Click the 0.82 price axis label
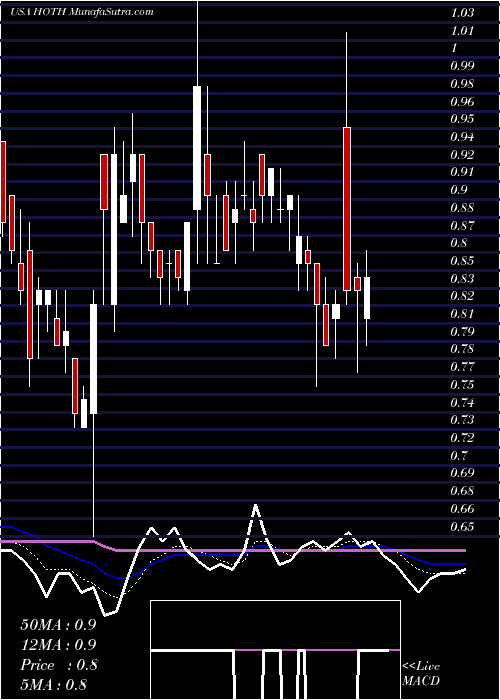Screen dimensions: 500x700 tap(462, 296)
